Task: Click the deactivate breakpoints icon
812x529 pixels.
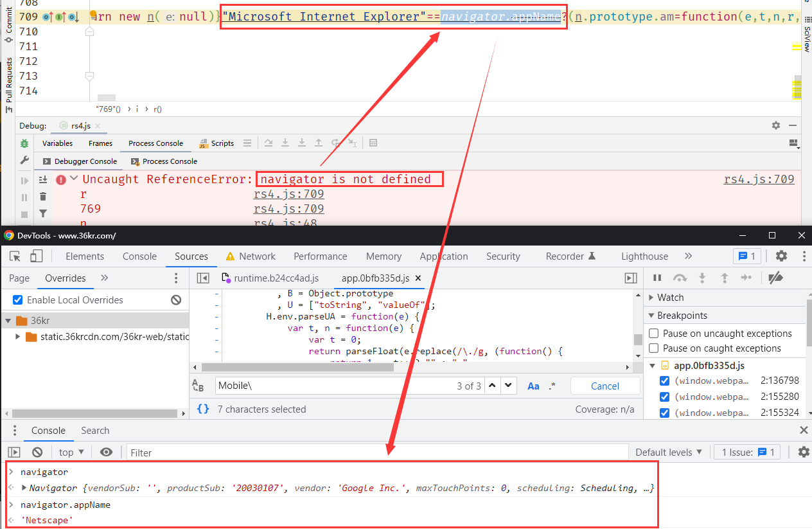Action: pos(775,278)
